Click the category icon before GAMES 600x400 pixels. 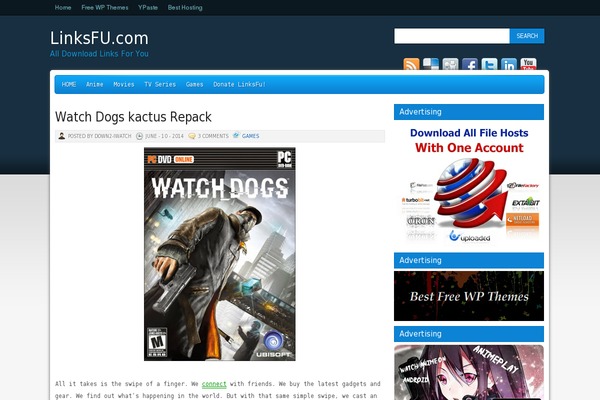pyautogui.click(x=236, y=136)
